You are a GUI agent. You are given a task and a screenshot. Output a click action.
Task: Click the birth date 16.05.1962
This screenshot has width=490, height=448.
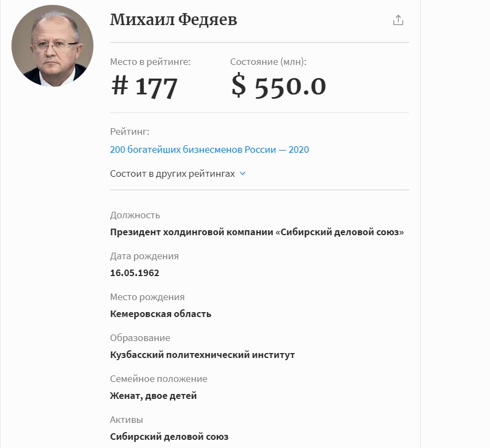pyautogui.click(x=134, y=273)
